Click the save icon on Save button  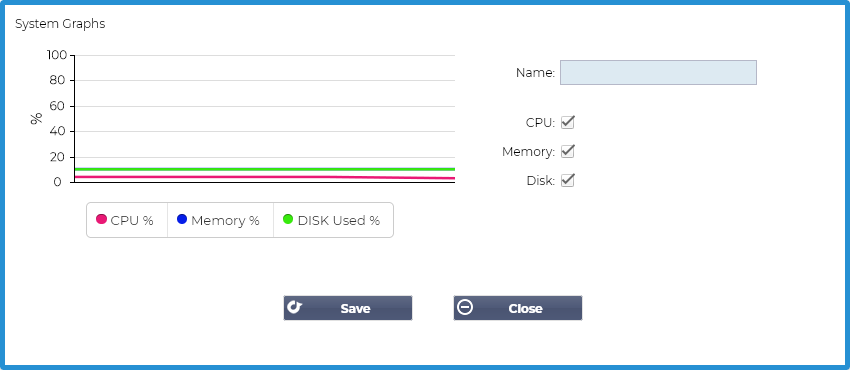[294, 307]
